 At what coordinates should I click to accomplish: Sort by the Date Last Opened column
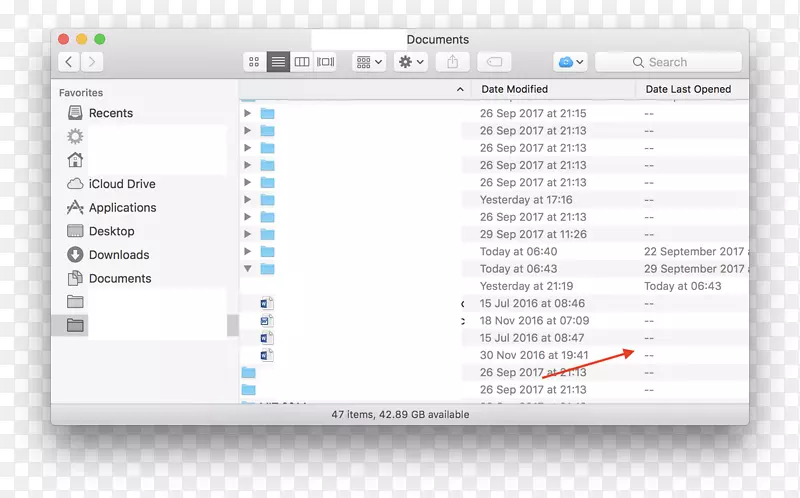[x=688, y=89]
